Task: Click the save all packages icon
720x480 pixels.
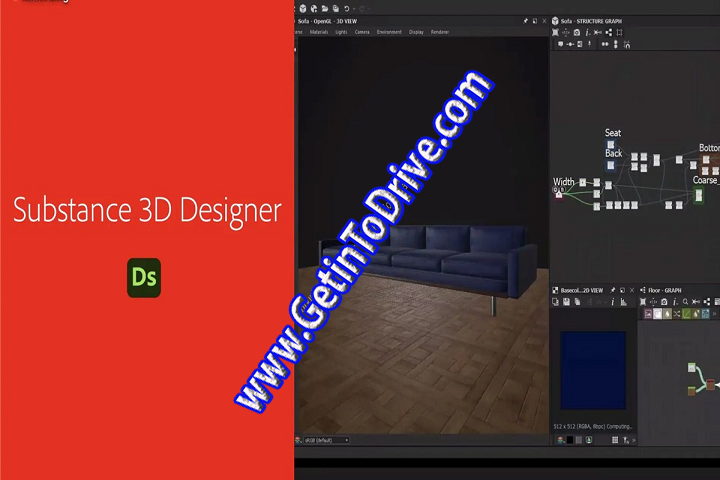Action: (336, 8)
